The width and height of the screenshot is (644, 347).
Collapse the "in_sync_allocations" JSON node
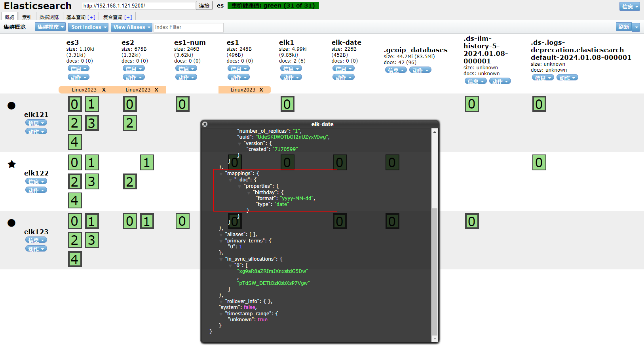coord(221,259)
